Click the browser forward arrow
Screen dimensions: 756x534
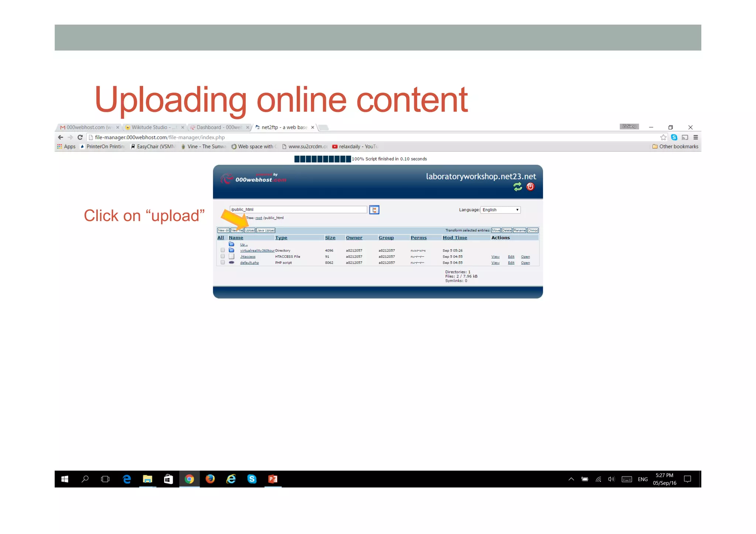click(x=70, y=137)
